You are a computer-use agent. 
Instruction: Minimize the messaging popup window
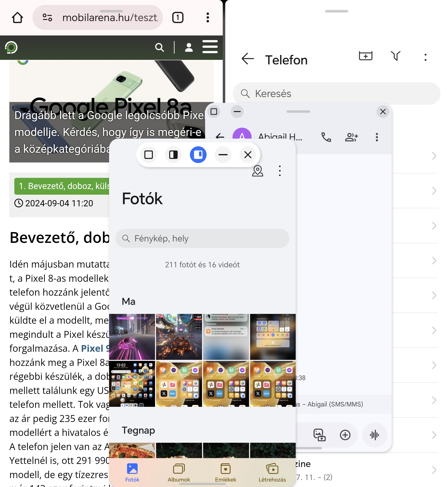[237, 112]
